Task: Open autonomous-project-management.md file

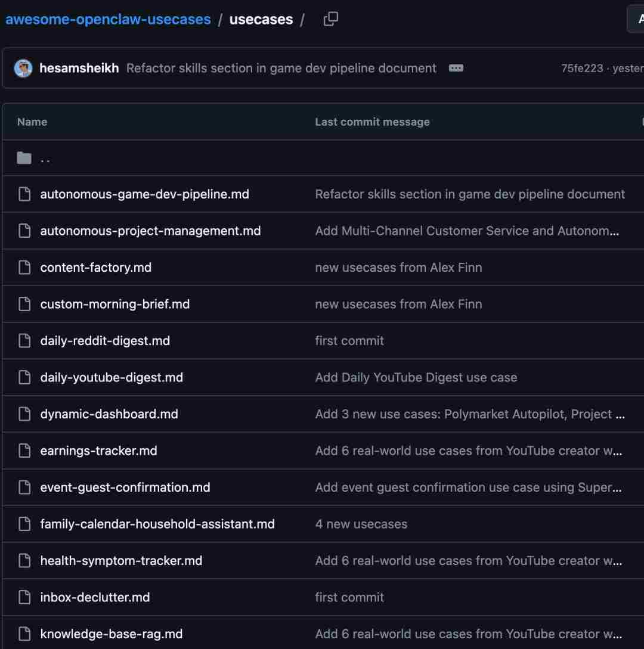Action: pos(150,231)
